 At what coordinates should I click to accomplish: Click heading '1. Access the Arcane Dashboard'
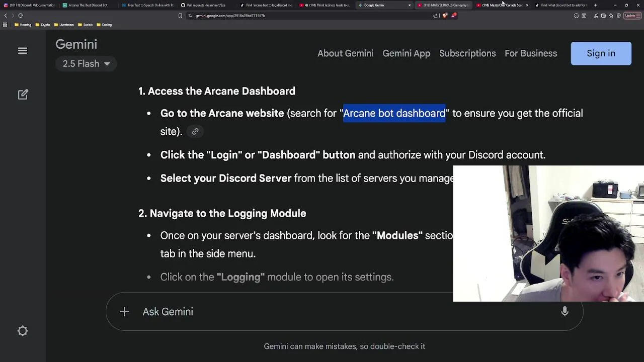point(217,91)
